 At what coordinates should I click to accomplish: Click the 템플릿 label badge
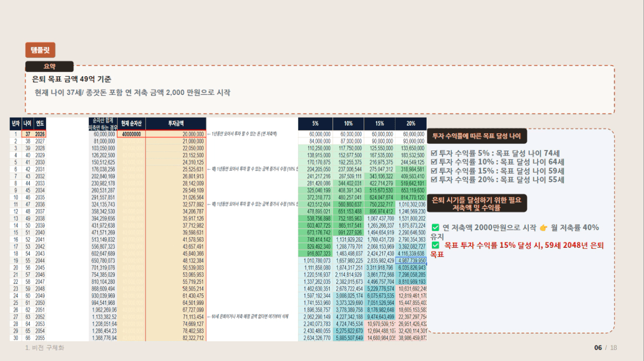[40, 50]
